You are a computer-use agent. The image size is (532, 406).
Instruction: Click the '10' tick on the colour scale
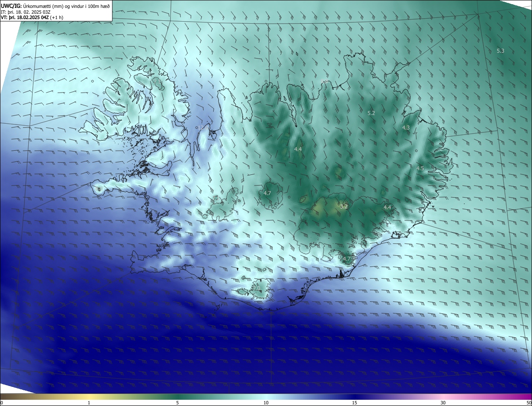pyautogui.click(x=266, y=403)
